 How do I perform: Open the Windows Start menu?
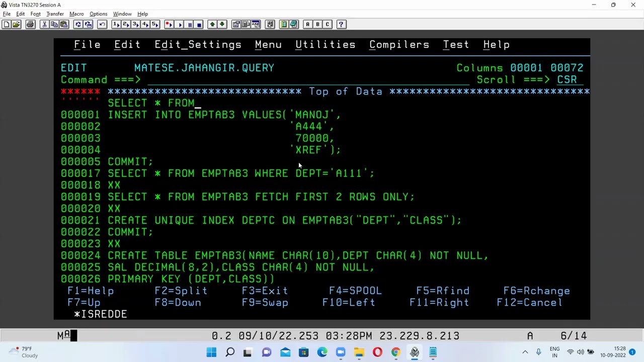click(211, 352)
